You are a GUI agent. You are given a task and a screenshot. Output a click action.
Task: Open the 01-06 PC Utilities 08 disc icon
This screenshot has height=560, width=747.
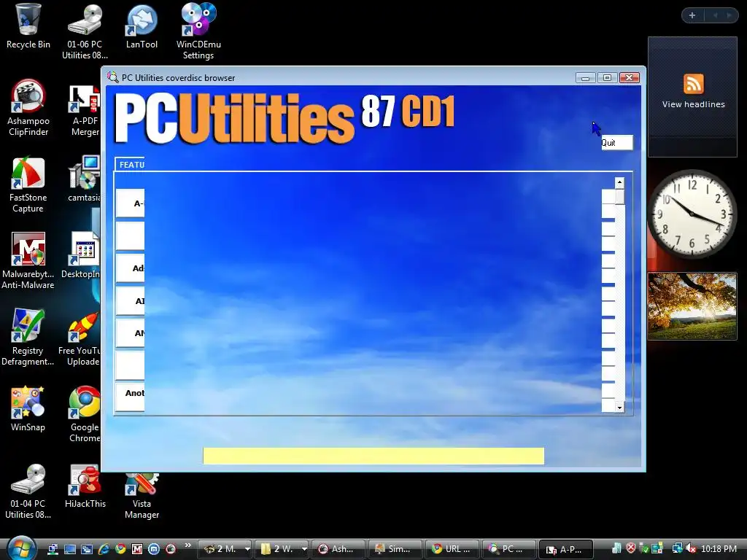coord(85,31)
